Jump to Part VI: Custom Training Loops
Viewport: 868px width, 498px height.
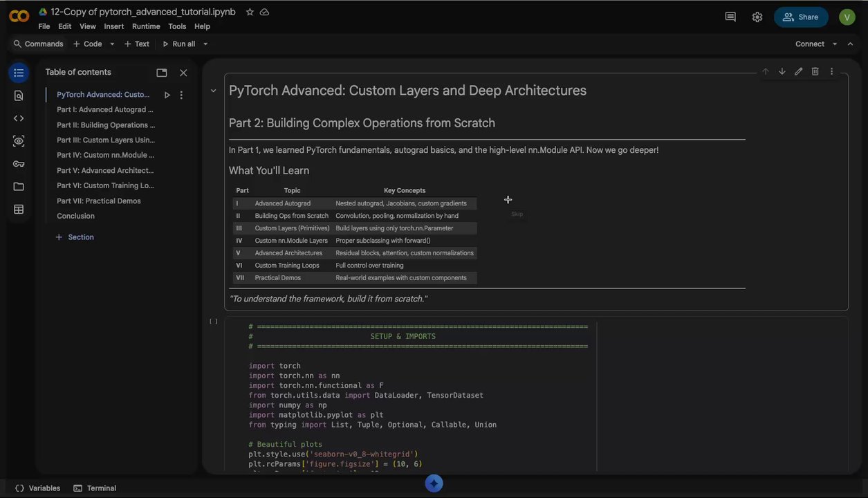click(x=105, y=186)
